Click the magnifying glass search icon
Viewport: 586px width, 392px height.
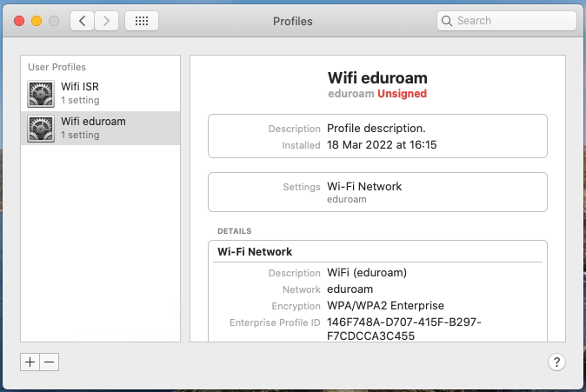tap(447, 21)
